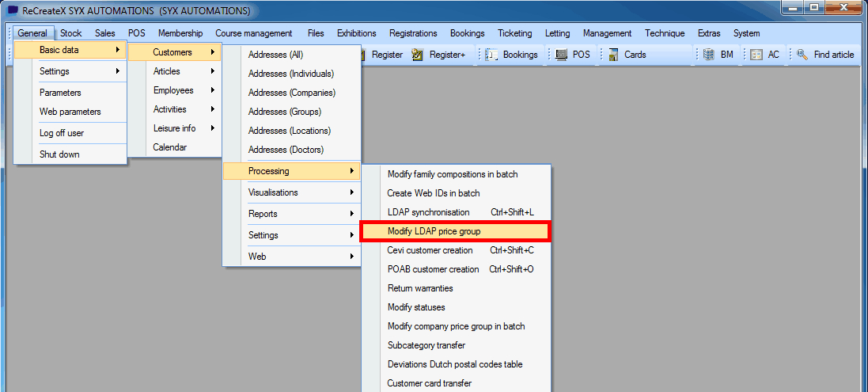Viewport: 868px width, 392px height.
Task: Click the POS monitor toolbar icon
Action: coord(561,55)
